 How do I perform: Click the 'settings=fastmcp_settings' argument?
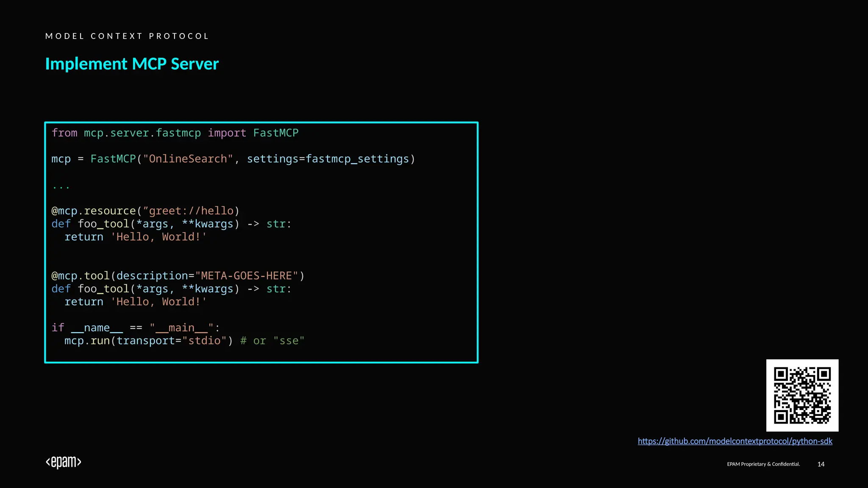(328, 159)
